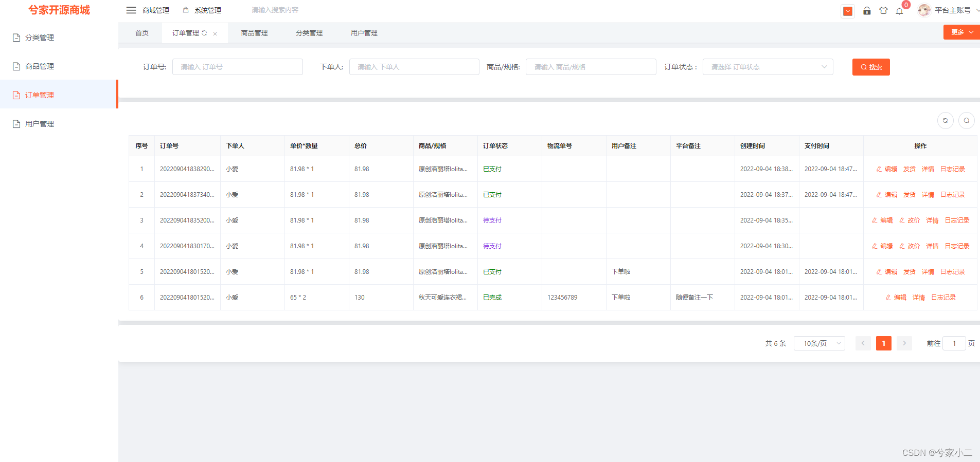Open the orange theme color picker

click(x=848, y=11)
